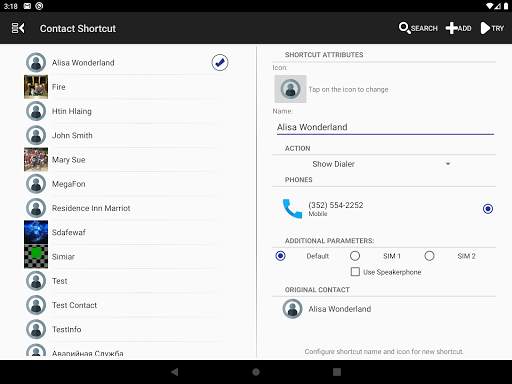Select the Default SIM radio button
512x384 pixels.
[x=280, y=256]
